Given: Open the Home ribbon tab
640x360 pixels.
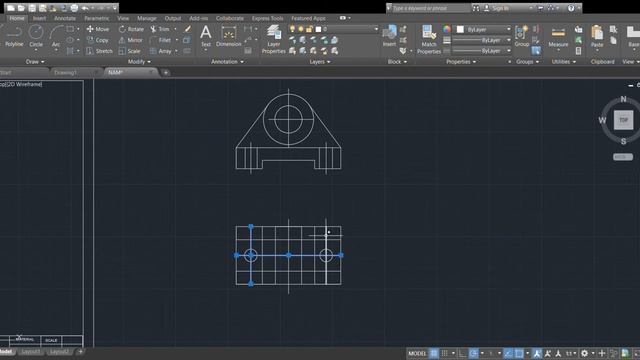Looking at the screenshot, I should (x=17, y=18).
